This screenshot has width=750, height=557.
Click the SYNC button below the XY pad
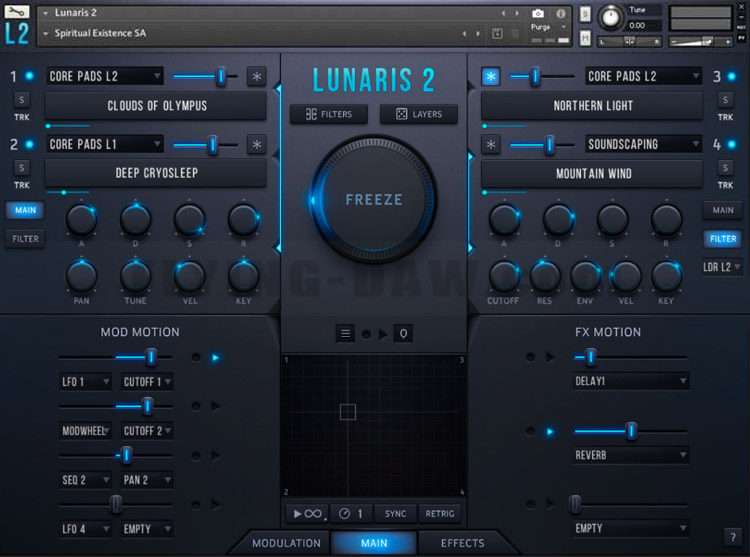pyautogui.click(x=395, y=513)
